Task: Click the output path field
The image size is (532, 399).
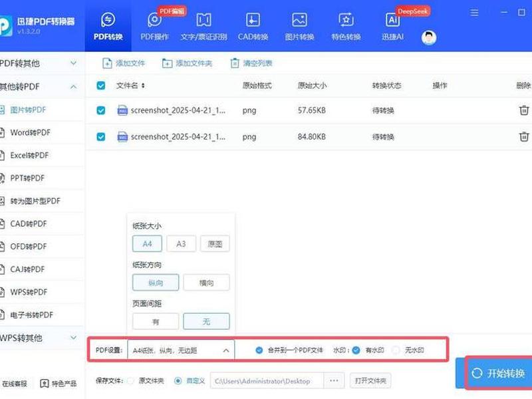Action: coord(267,380)
